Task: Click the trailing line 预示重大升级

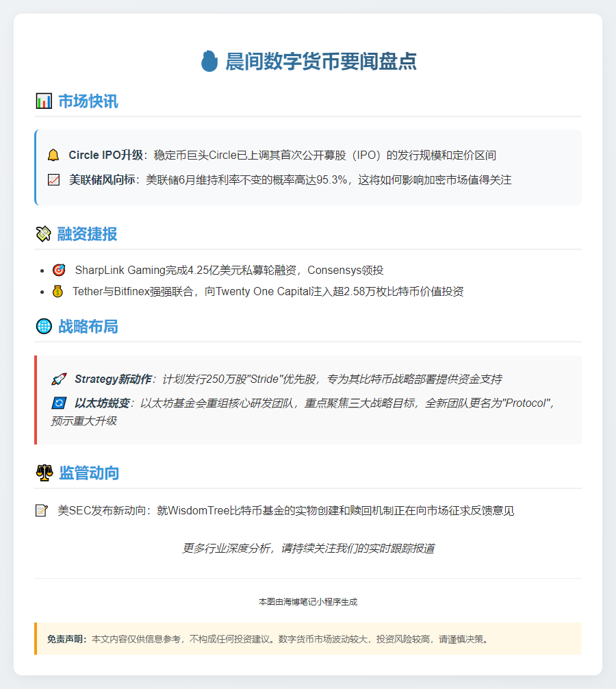Action: [84, 421]
